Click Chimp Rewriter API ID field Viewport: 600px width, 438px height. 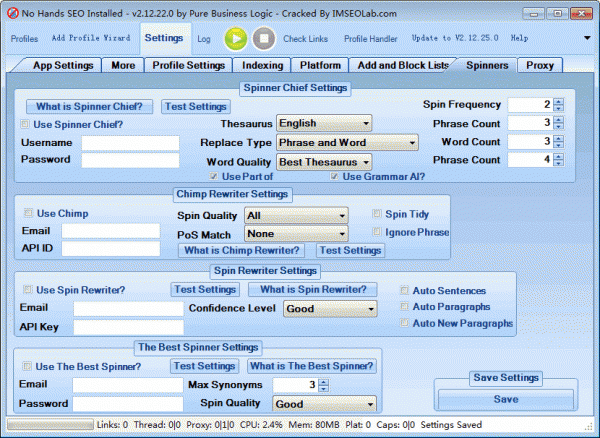pos(111,249)
